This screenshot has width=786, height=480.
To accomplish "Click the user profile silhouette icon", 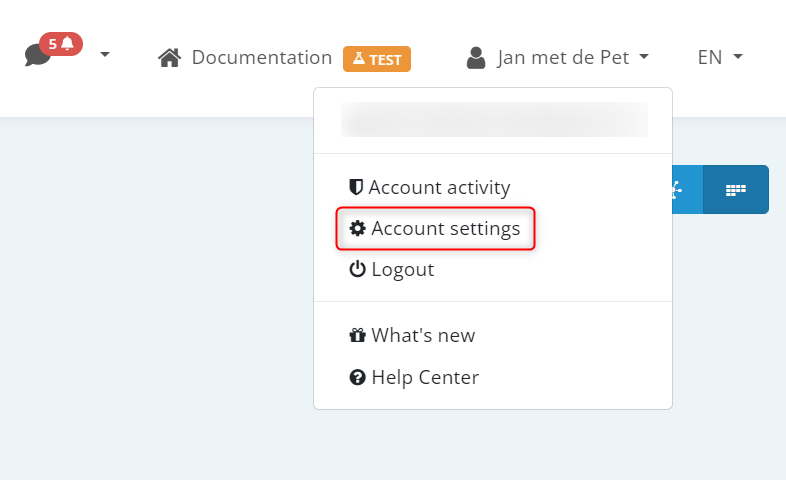I will (476, 58).
